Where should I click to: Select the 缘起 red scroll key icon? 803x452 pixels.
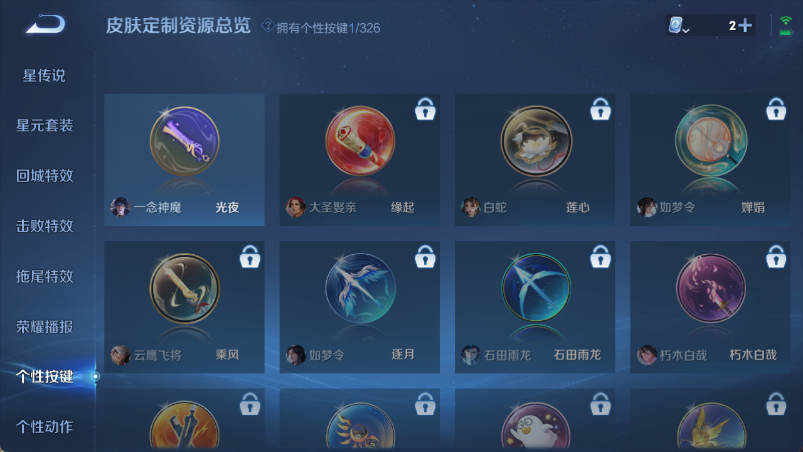tap(360, 141)
